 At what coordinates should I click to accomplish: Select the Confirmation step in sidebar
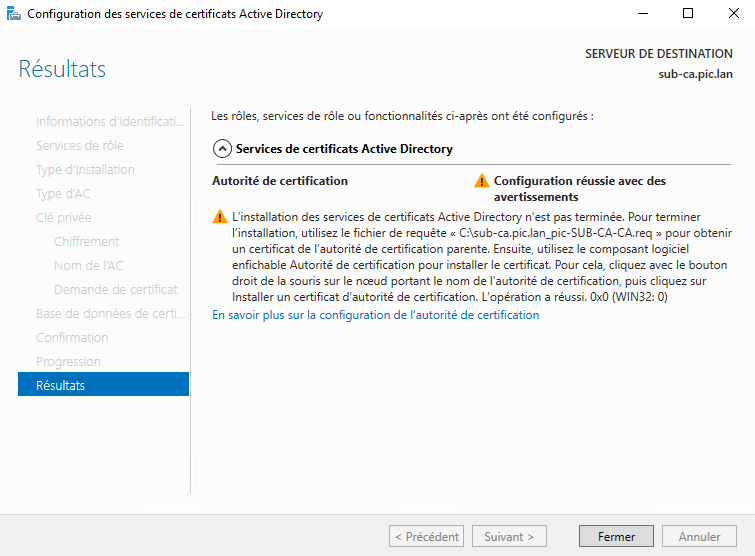click(72, 337)
